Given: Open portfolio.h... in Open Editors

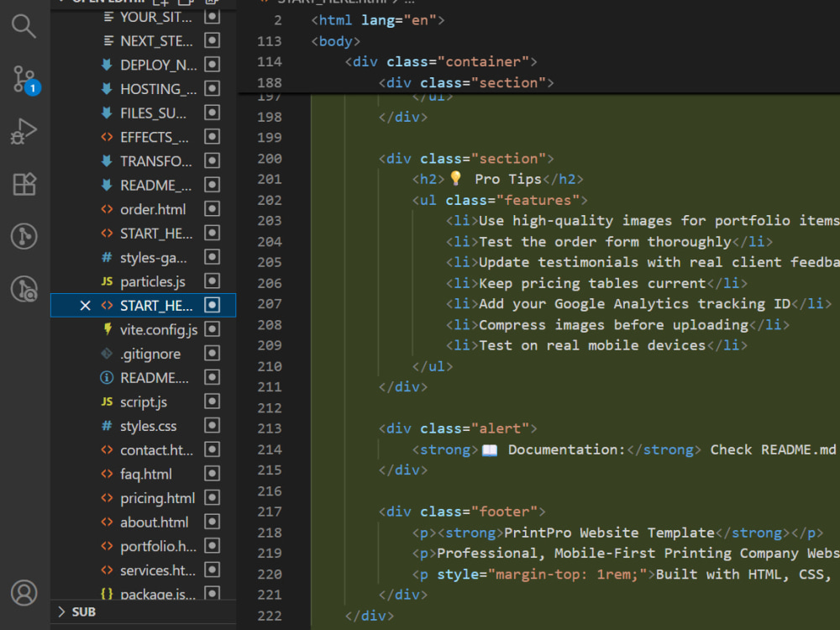Looking at the screenshot, I should 143,547.
